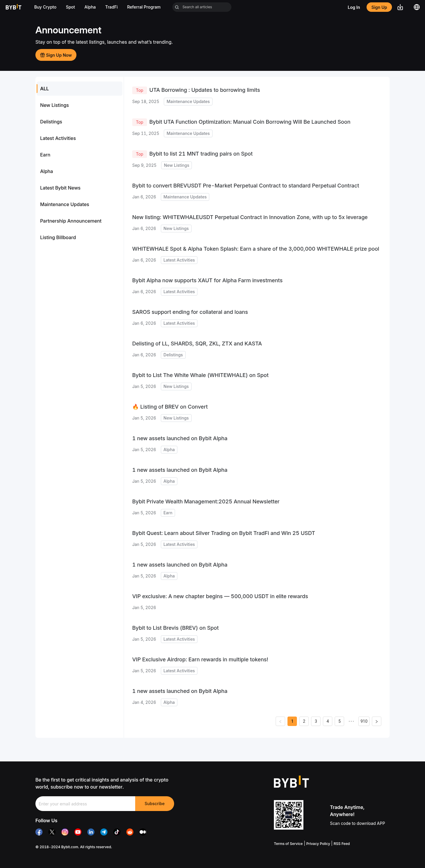Screen dimensions: 425x868
Task: Click the next-page chevron in pagination
Action: tap(377, 721)
